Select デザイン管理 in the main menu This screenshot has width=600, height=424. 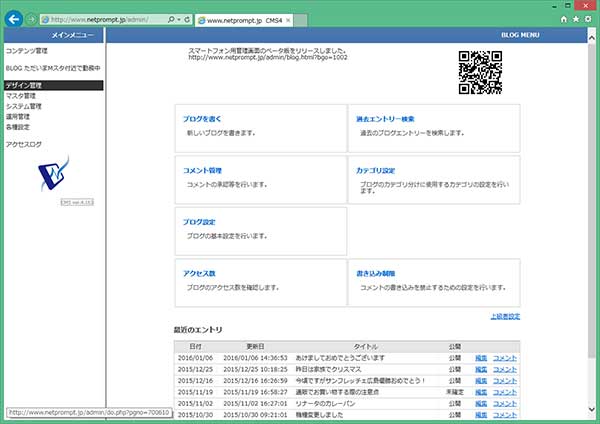click(x=23, y=86)
